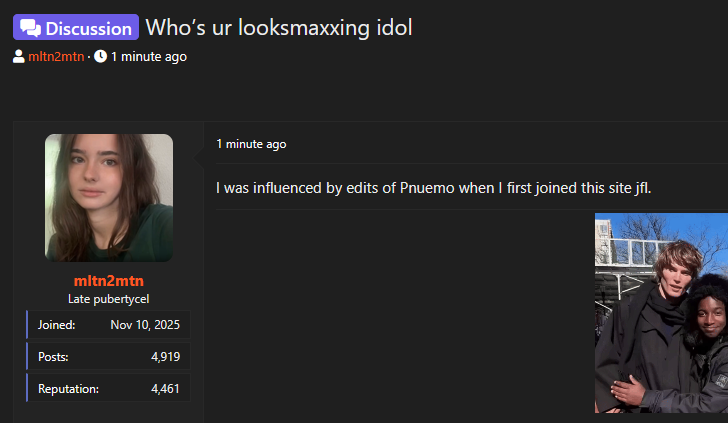Viewport: 728px width, 423px height.
Task: Click the orange mltn2mtn username below avatar
Action: click(109, 281)
